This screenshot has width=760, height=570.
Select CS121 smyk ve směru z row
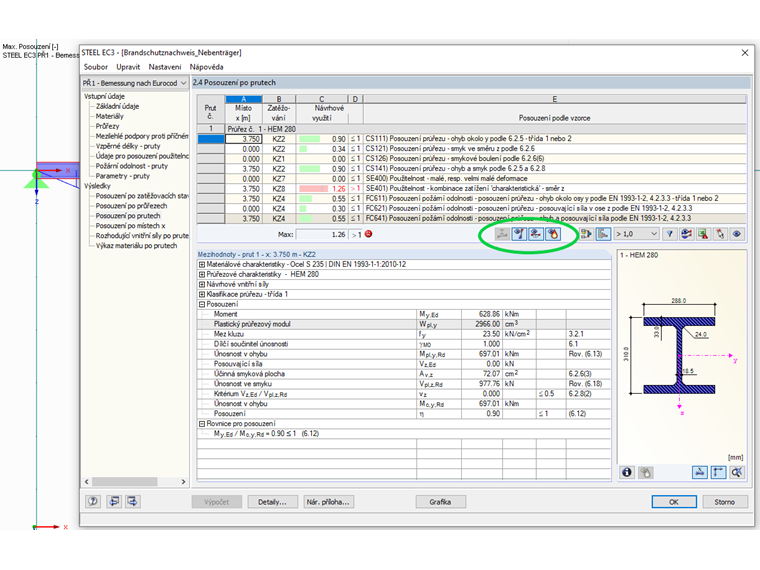pos(472,149)
